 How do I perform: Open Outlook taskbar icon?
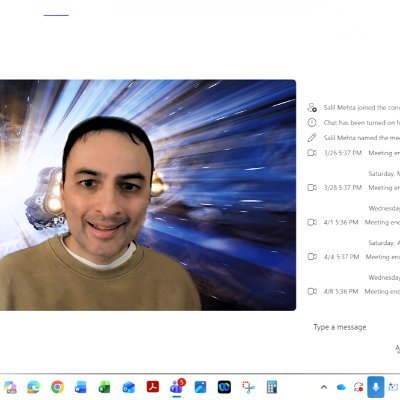point(128,387)
